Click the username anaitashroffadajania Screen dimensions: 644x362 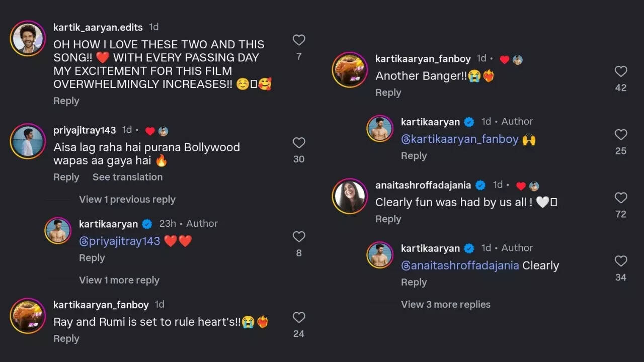tap(423, 185)
